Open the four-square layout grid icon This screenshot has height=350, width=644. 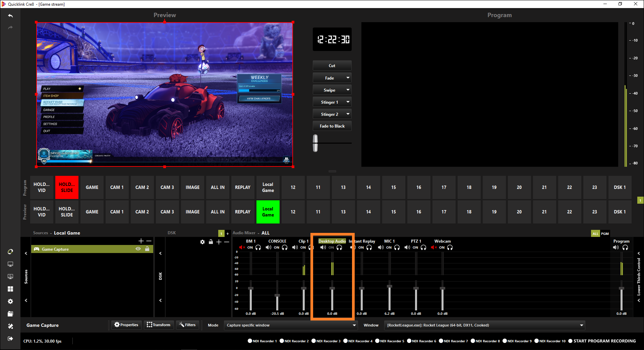tap(10, 289)
